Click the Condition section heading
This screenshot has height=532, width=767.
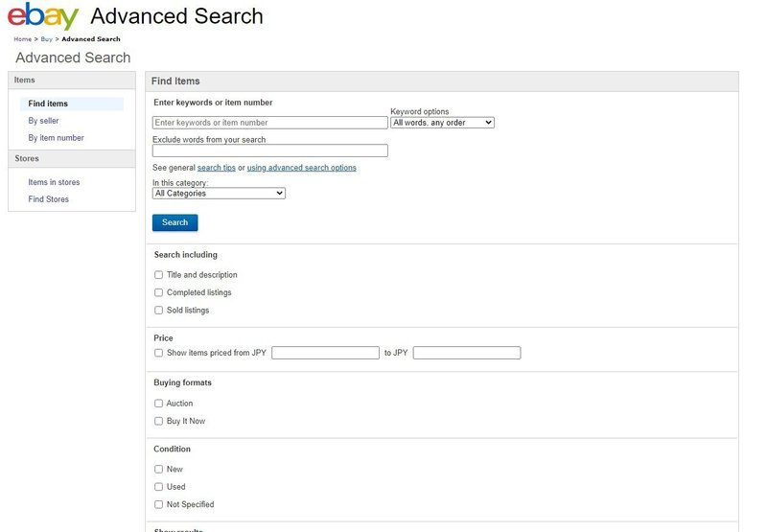[173, 449]
